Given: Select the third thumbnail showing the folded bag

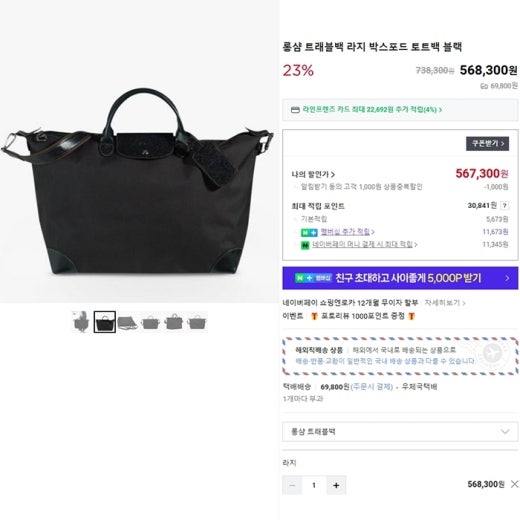Looking at the screenshot, I should pos(128,322).
